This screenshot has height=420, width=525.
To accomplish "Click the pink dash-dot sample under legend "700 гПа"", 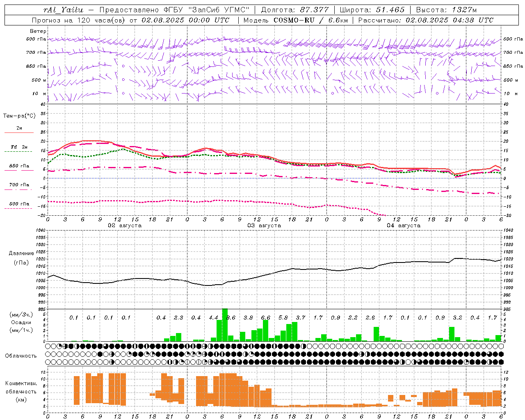I will click(x=19, y=189).
